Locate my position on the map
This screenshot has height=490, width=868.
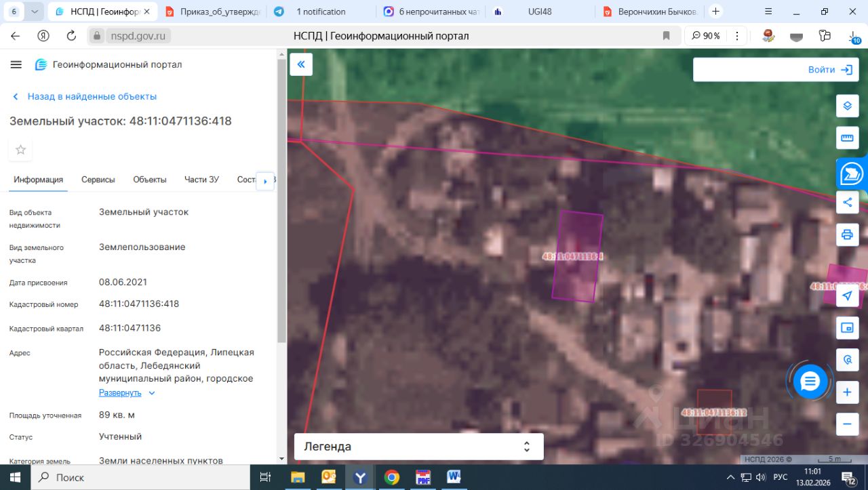pos(847,295)
